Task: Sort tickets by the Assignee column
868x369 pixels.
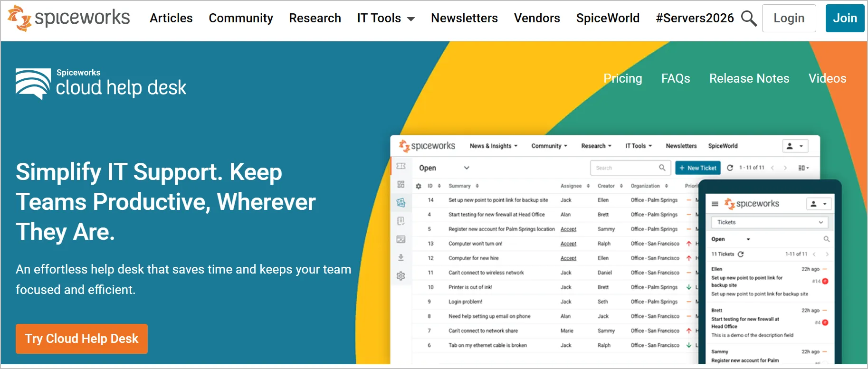Action: point(575,186)
